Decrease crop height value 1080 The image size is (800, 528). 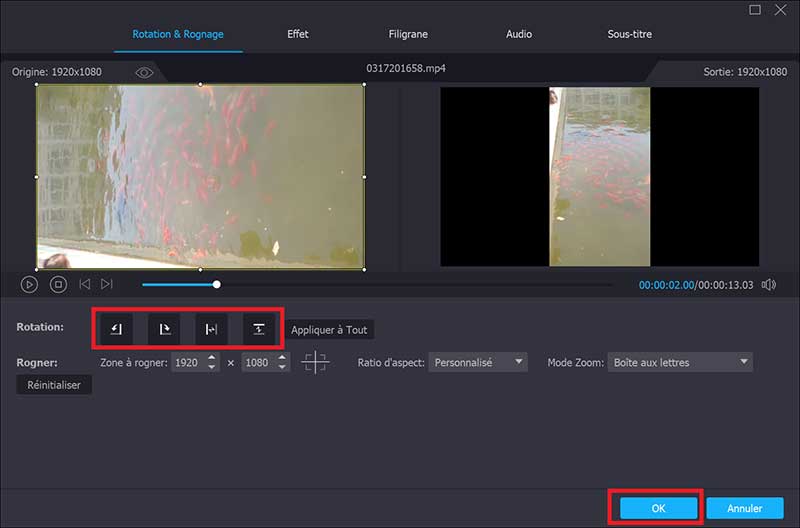click(x=282, y=367)
